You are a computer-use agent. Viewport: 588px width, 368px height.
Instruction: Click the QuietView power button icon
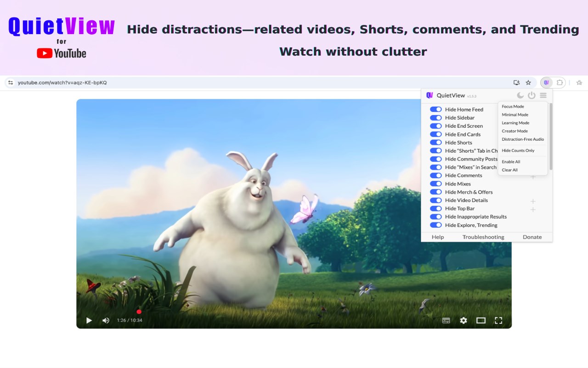point(531,95)
